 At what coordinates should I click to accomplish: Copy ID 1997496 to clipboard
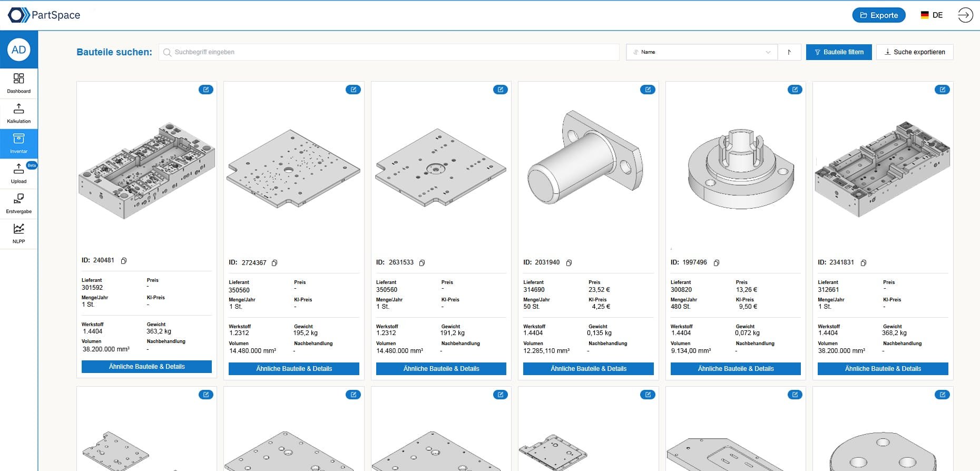coord(717,263)
